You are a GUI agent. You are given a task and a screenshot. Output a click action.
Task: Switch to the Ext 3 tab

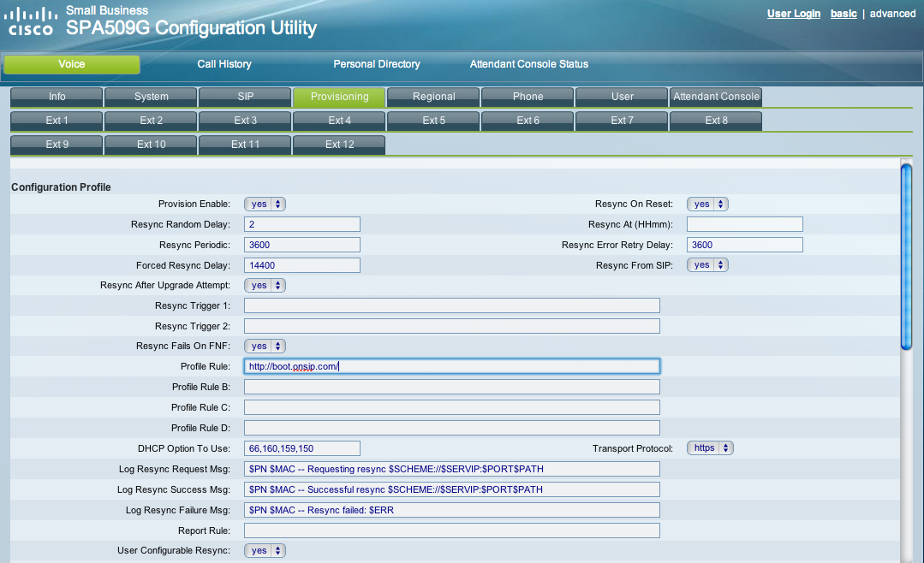[245, 121]
